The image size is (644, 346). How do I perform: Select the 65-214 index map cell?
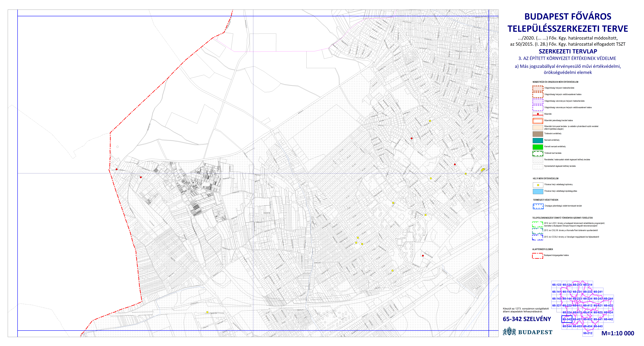click(x=588, y=285)
